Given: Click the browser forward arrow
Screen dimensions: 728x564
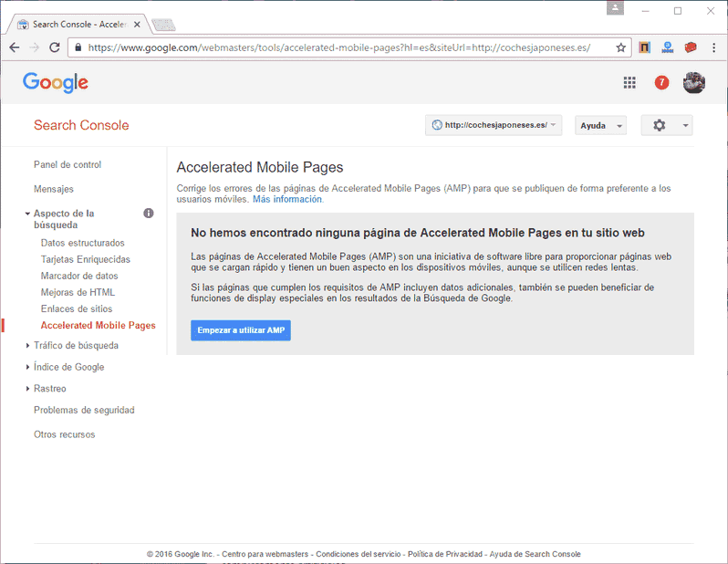Looking at the screenshot, I should coord(35,47).
